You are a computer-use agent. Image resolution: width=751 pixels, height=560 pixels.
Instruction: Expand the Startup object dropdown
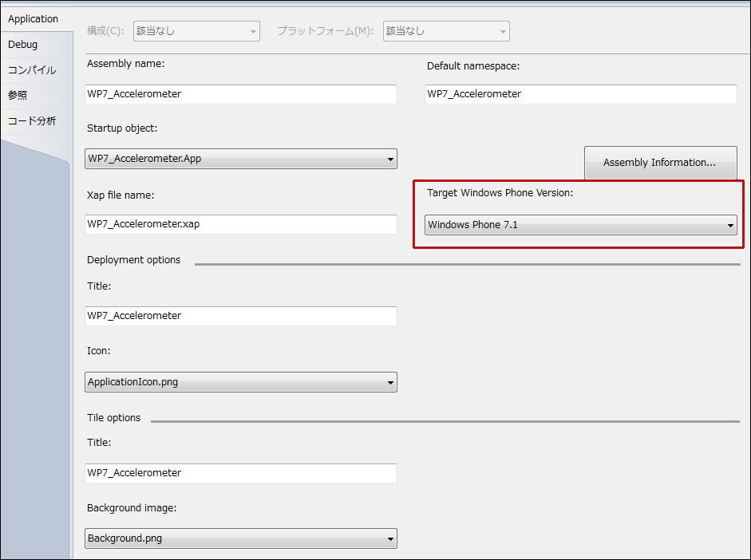241,159
